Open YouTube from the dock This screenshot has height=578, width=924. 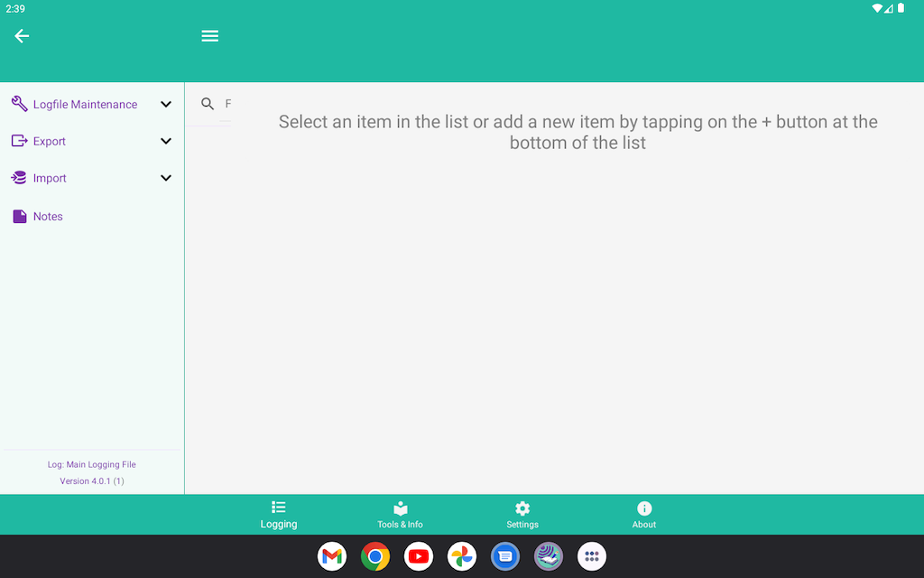click(419, 556)
